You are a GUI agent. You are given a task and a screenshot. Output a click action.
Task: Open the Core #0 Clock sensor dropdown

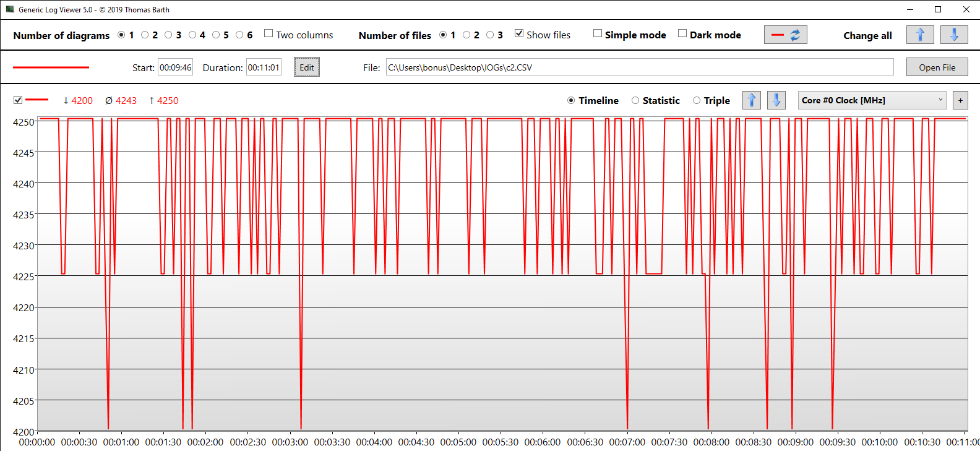(x=872, y=100)
